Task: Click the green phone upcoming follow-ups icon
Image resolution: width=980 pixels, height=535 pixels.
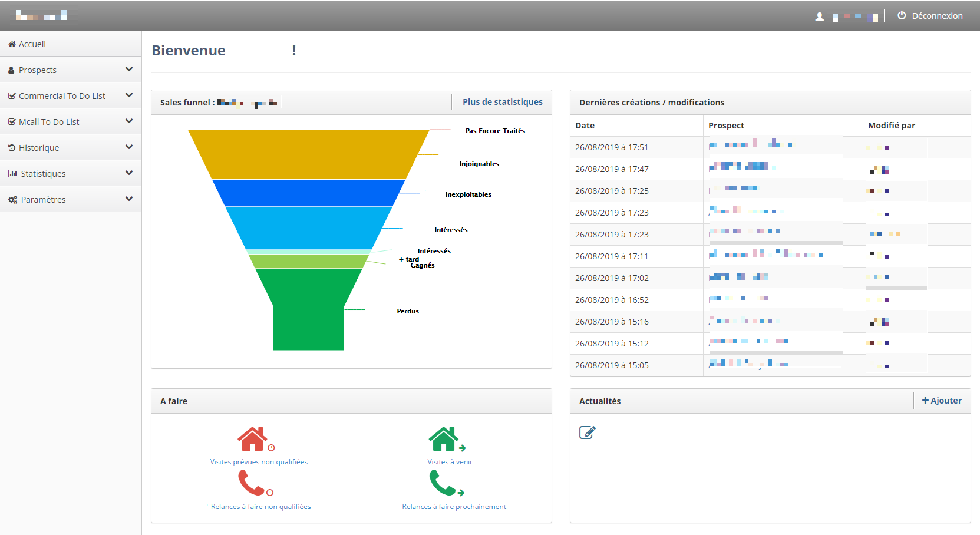Action: (443, 483)
